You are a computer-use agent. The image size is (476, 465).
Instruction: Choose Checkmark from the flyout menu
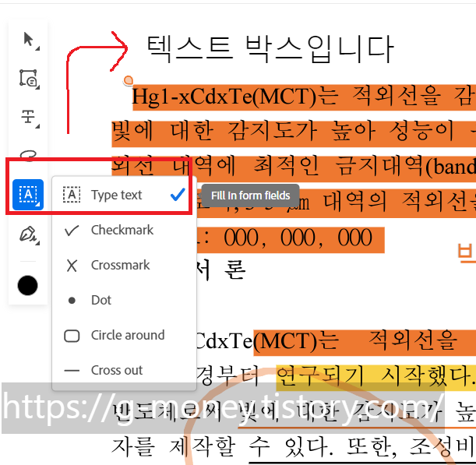125,230
